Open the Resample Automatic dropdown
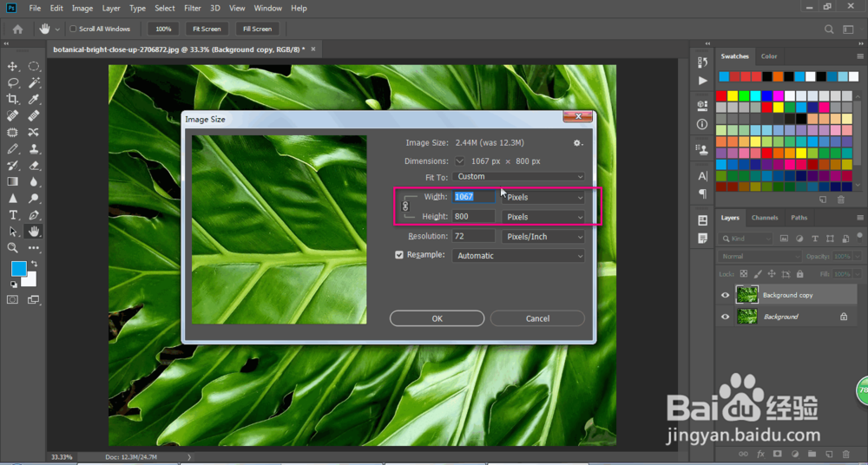Viewport: 868px width, 465px height. 518,256
